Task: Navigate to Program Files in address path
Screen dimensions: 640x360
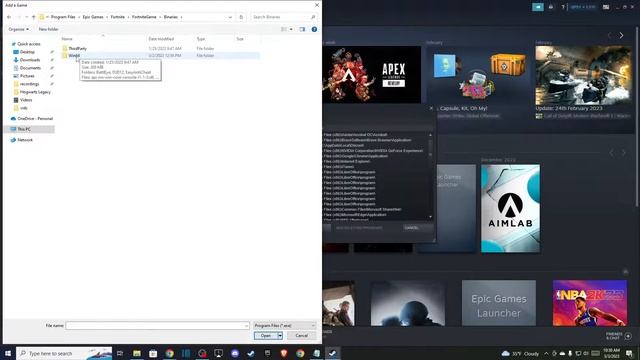Action: (x=63, y=17)
